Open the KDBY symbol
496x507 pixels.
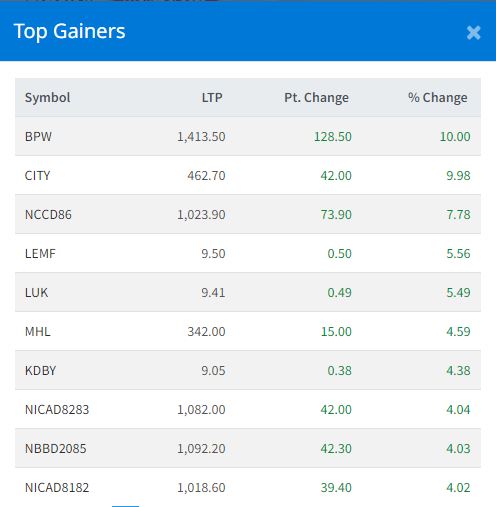(41, 371)
